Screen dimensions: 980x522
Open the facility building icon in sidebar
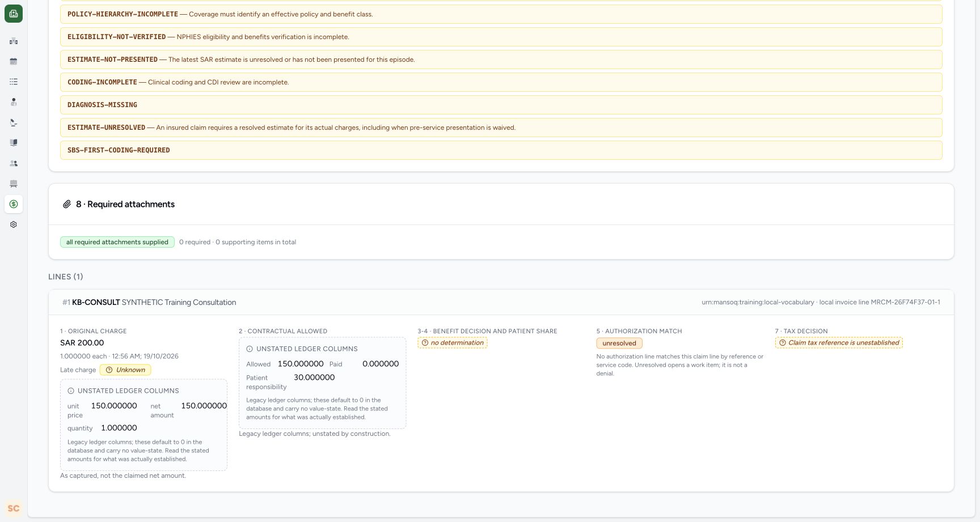(x=14, y=41)
